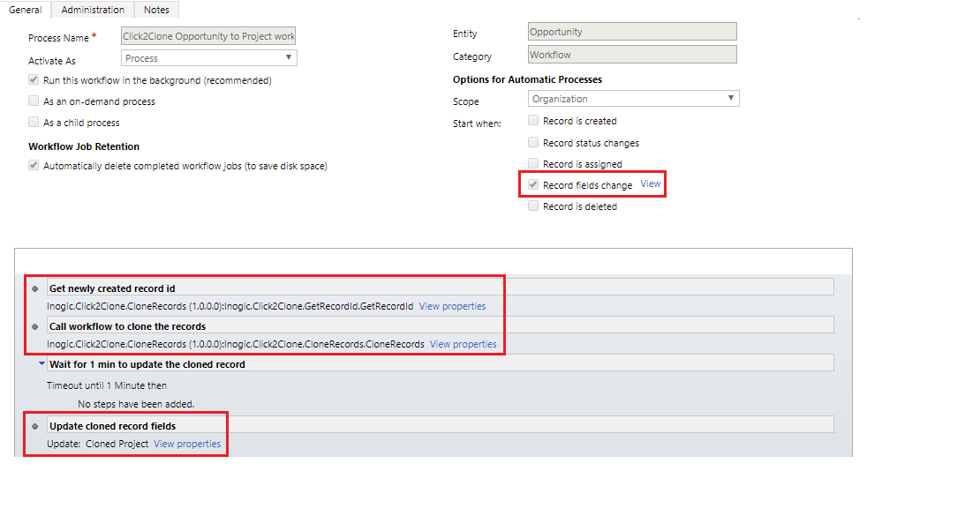Check the Record status changes option
This screenshot has width=980, height=516.
pyautogui.click(x=533, y=142)
